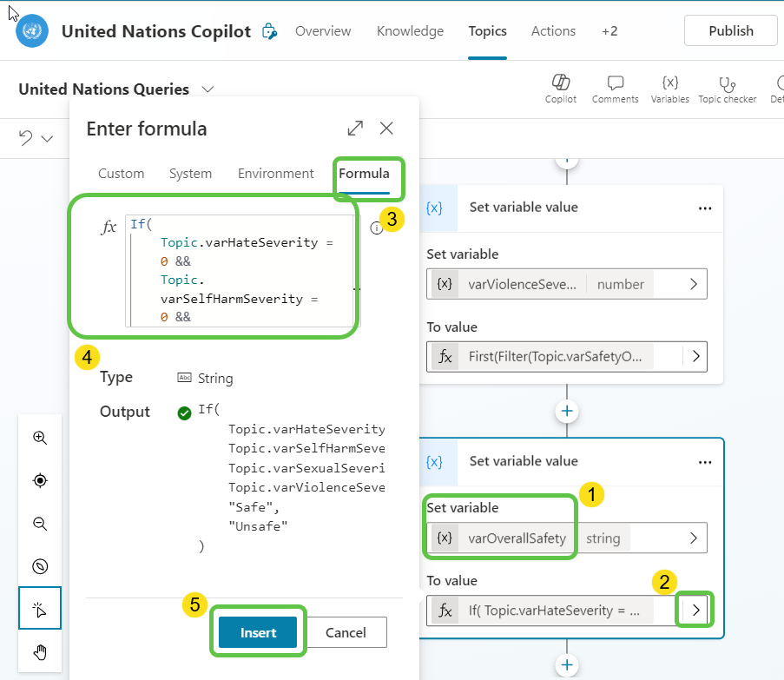
Task: Open the Variables panel
Action: pyautogui.click(x=669, y=89)
